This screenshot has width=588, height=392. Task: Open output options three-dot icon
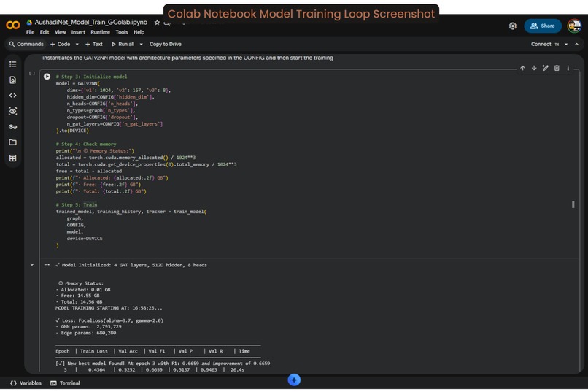click(x=47, y=264)
